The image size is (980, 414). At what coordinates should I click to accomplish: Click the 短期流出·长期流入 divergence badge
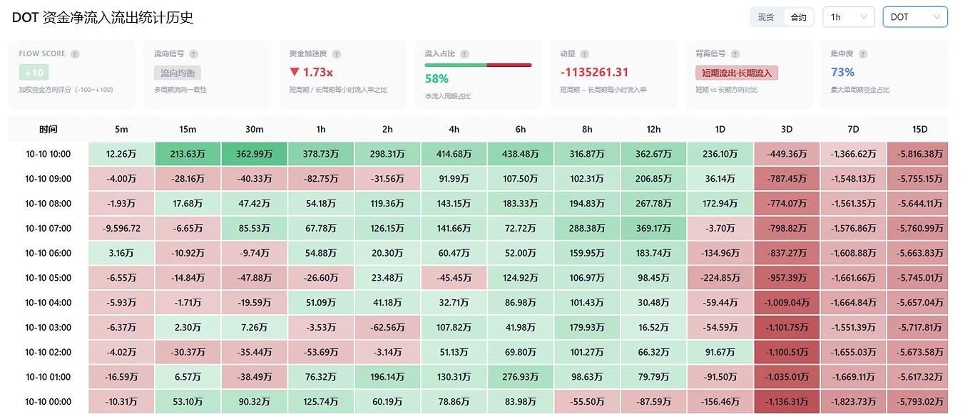737,73
